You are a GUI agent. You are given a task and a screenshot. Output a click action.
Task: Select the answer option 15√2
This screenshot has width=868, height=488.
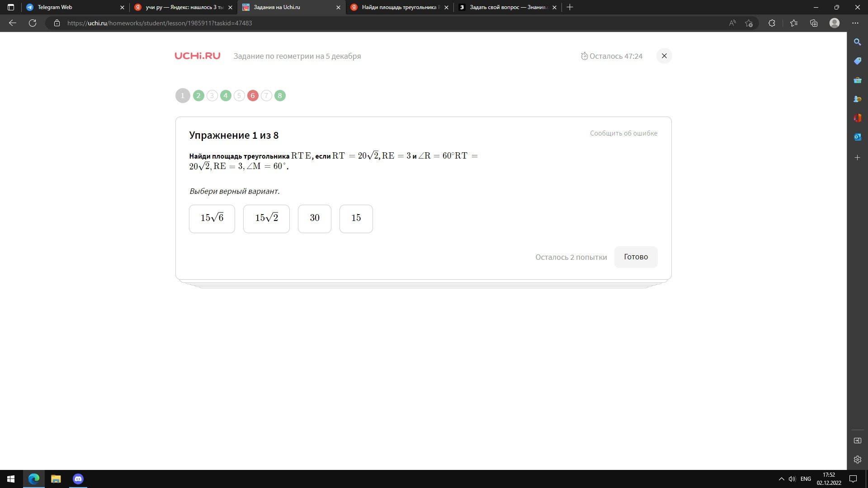point(266,219)
